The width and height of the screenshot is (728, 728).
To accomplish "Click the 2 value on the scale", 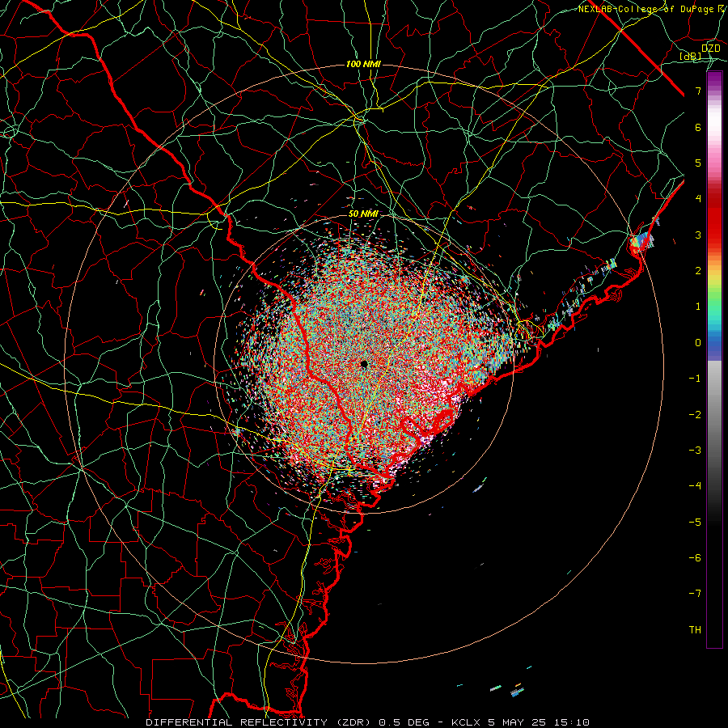I will [698, 271].
